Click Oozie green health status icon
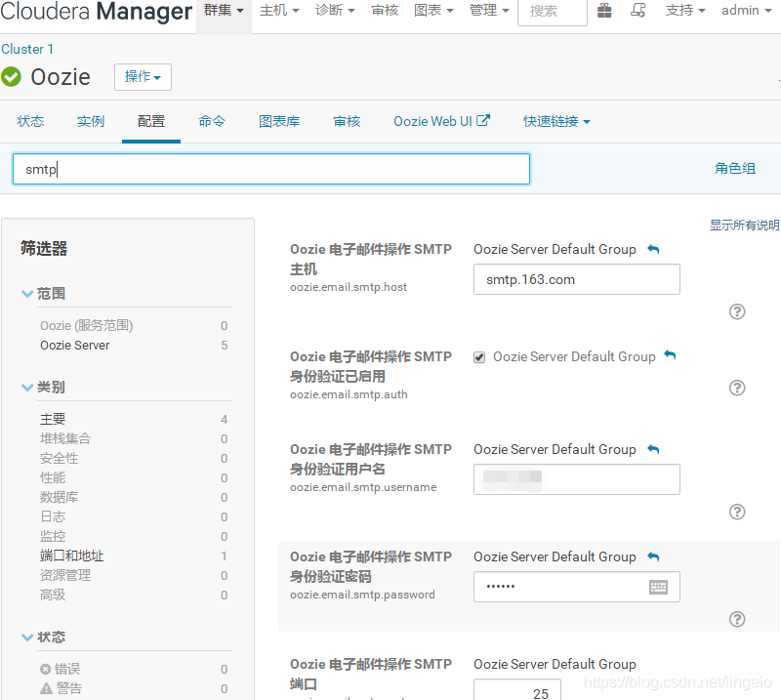 [11, 77]
